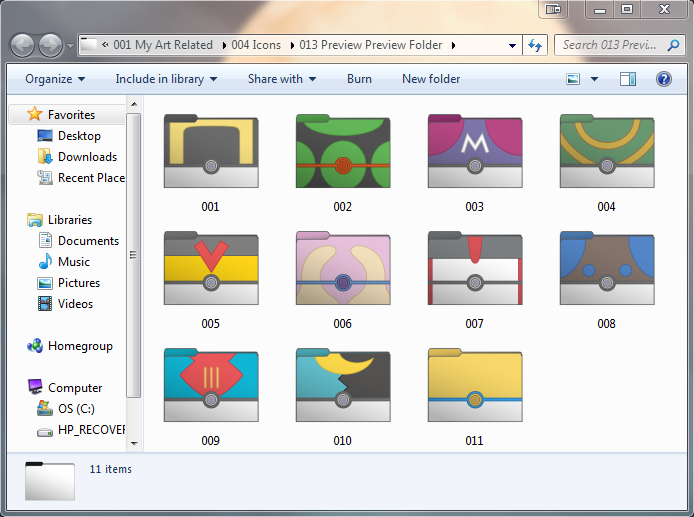This screenshot has width=694, height=517.
Task: Navigate to 001 My Art Related breadcrumb
Action: tap(163, 45)
